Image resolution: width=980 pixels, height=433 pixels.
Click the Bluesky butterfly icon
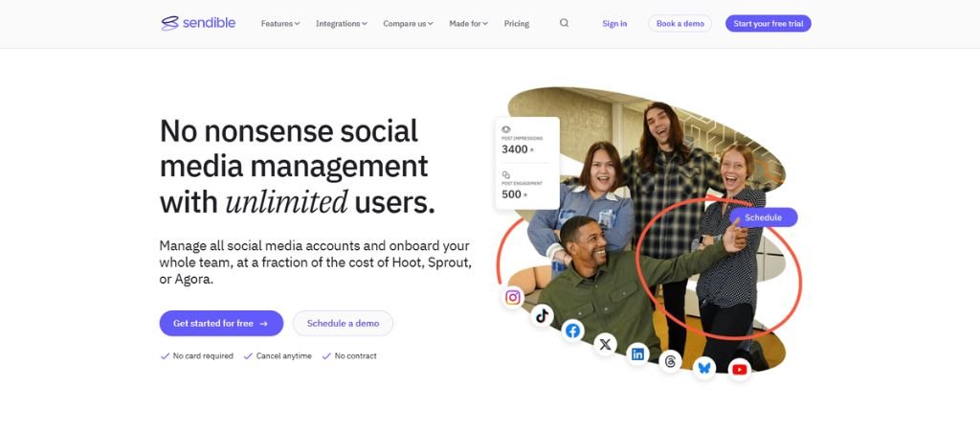[x=704, y=368]
